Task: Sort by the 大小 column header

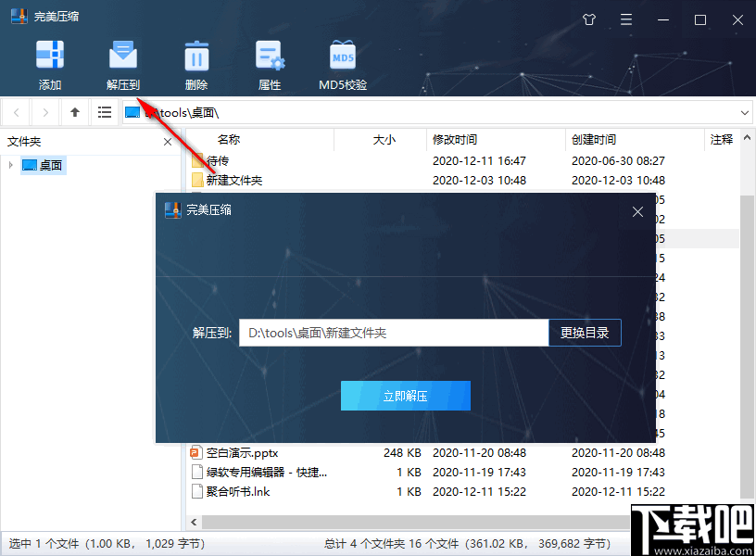Action: coord(381,140)
